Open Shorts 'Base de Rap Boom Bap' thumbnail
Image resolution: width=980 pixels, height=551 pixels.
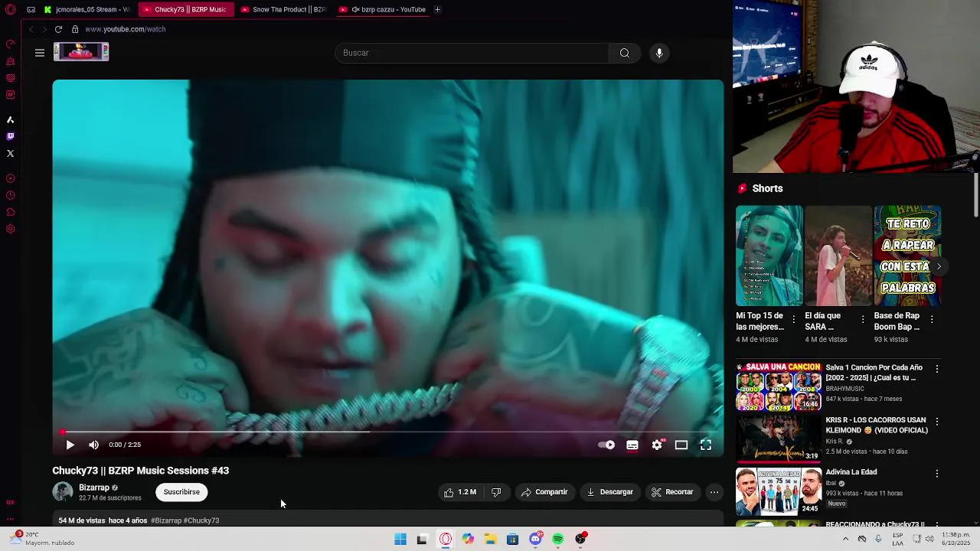point(907,256)
